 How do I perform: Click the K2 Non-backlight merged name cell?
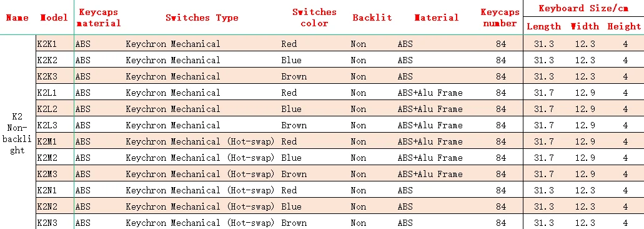click(17, 133)
